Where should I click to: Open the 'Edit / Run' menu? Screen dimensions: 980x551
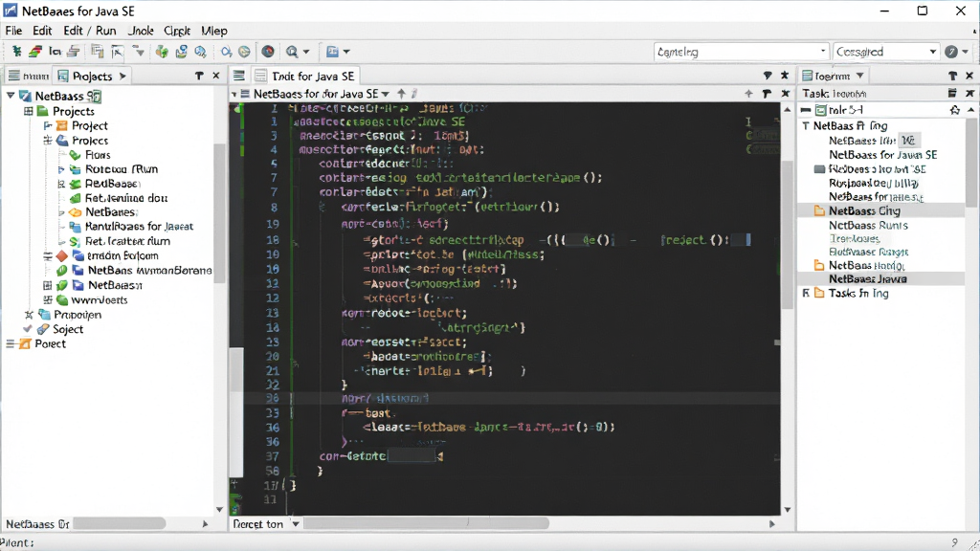[89, 31]
